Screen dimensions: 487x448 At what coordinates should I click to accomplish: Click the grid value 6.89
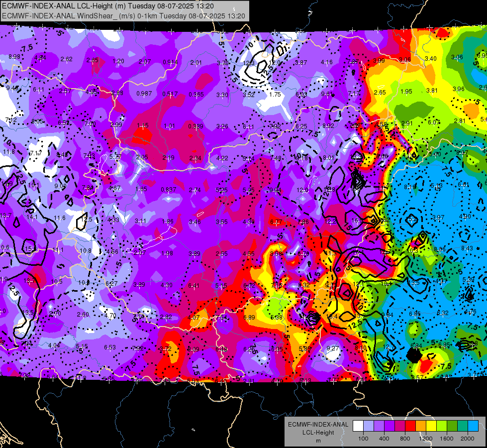tap(249, 317)
